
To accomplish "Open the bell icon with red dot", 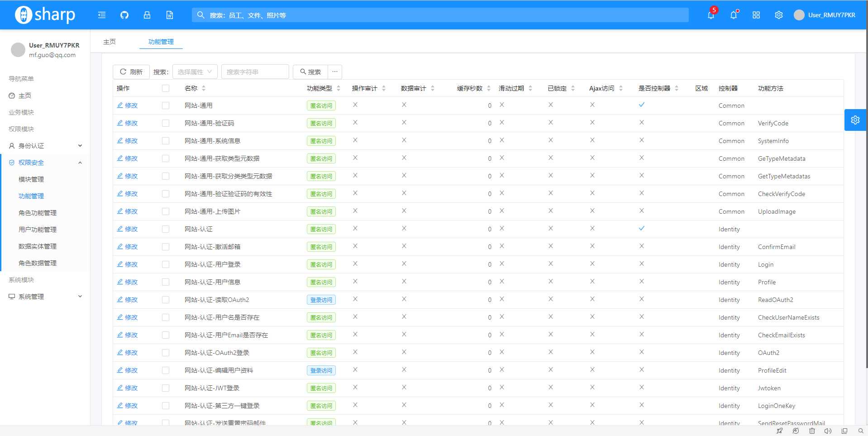I will (734, 15).
